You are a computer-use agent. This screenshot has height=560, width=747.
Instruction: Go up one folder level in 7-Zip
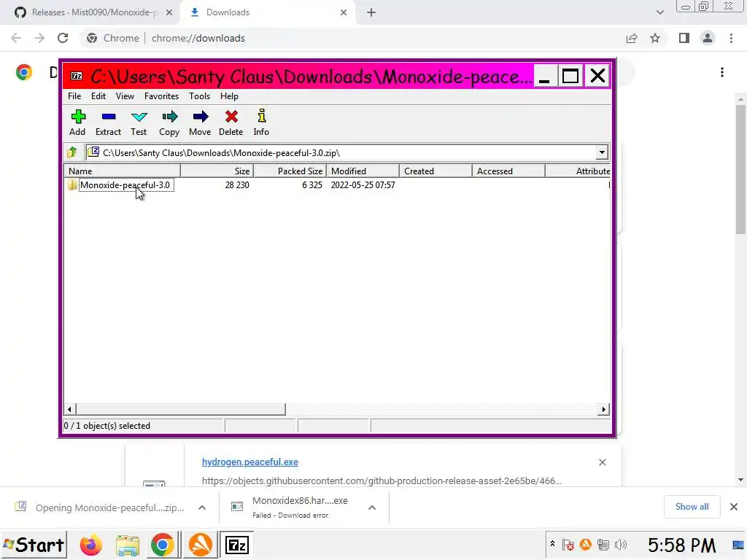pos(72,152)
